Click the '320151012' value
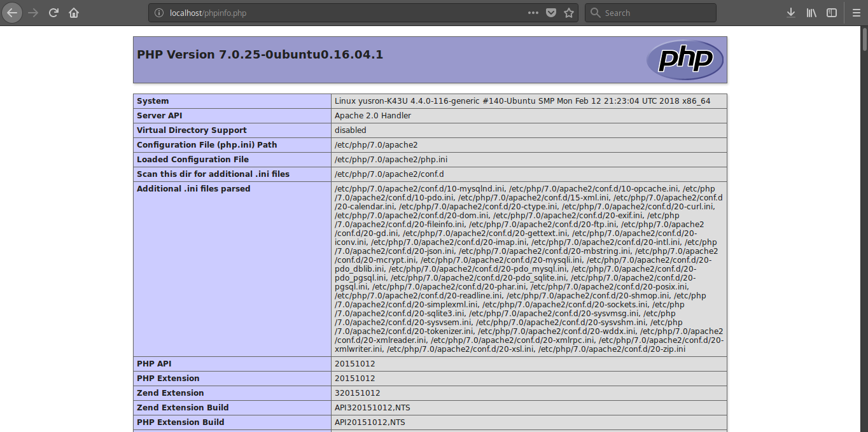 pos(358,393)
